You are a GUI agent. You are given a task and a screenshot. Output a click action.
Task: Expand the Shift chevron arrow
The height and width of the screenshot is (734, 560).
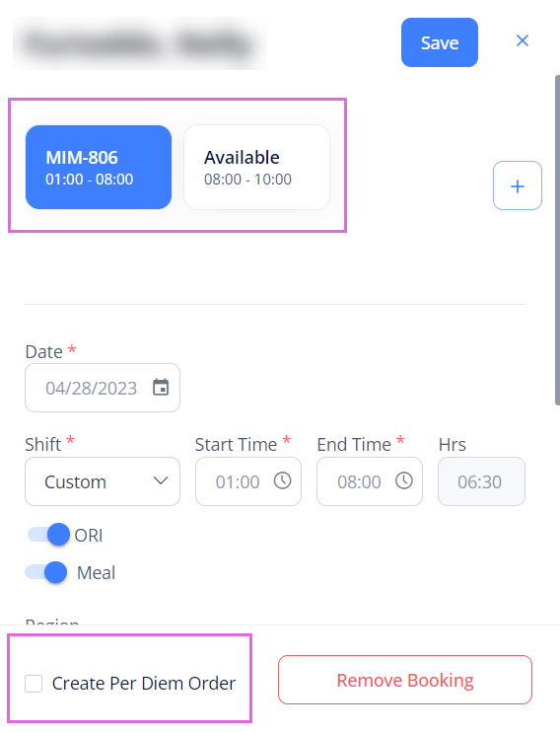(x=161, y=481)
